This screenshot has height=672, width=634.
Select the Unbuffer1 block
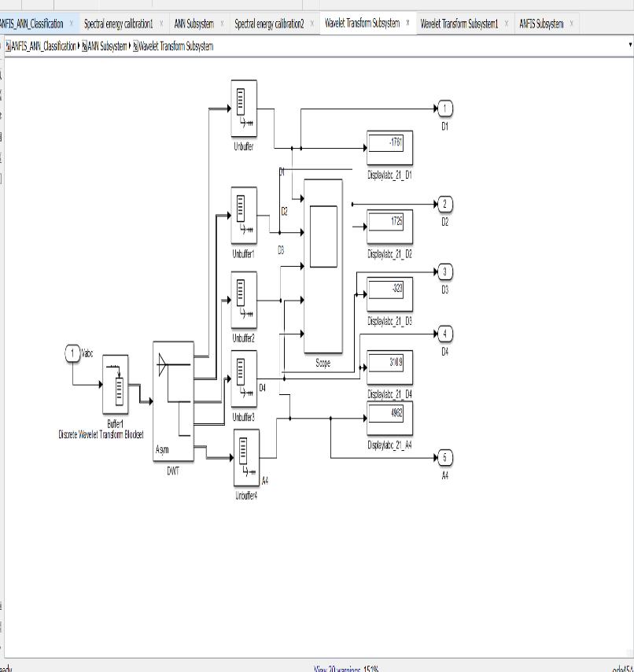coord(244,215)
